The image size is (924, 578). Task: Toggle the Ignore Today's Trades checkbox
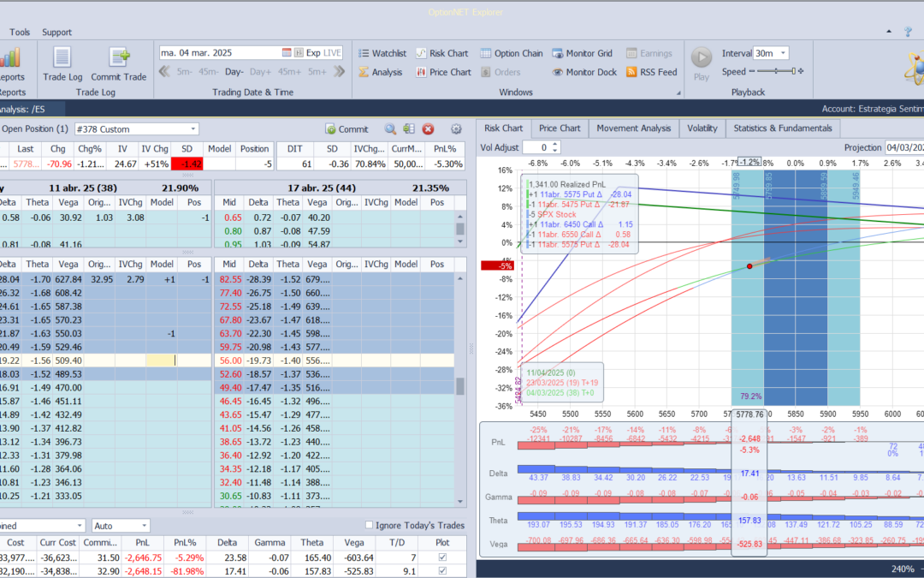coord(369,525)
